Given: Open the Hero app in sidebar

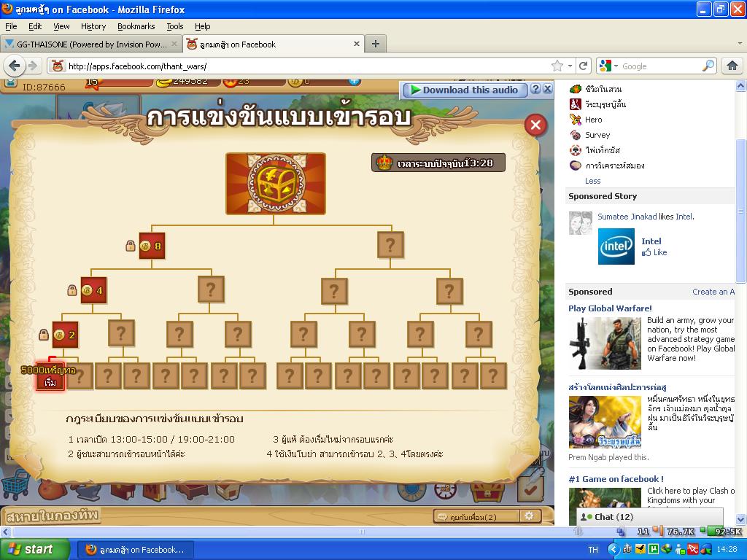Looking at the screenshot, I should point(594,120).
